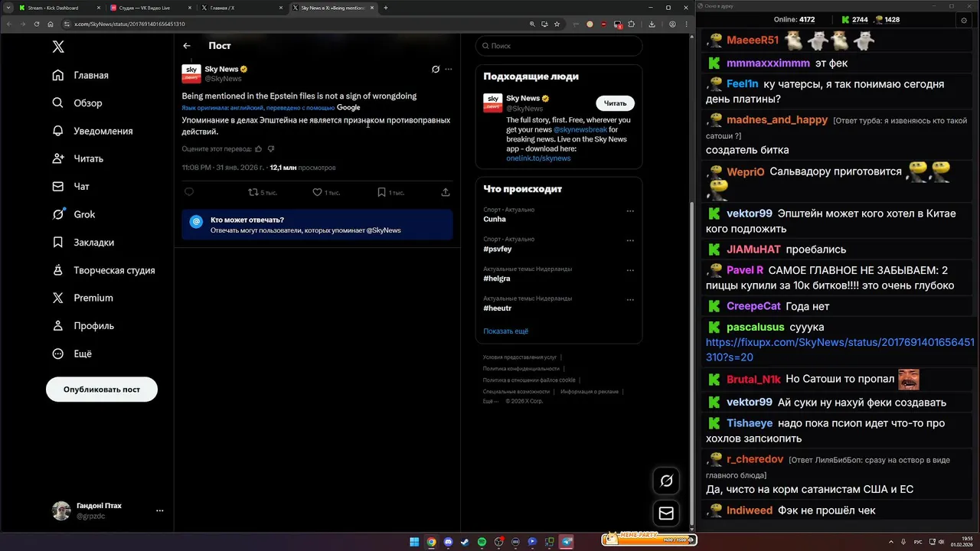Viewport: 980px width, 551px height.
Task: Reload the page in the browser
Action: (x=37, y=24)
